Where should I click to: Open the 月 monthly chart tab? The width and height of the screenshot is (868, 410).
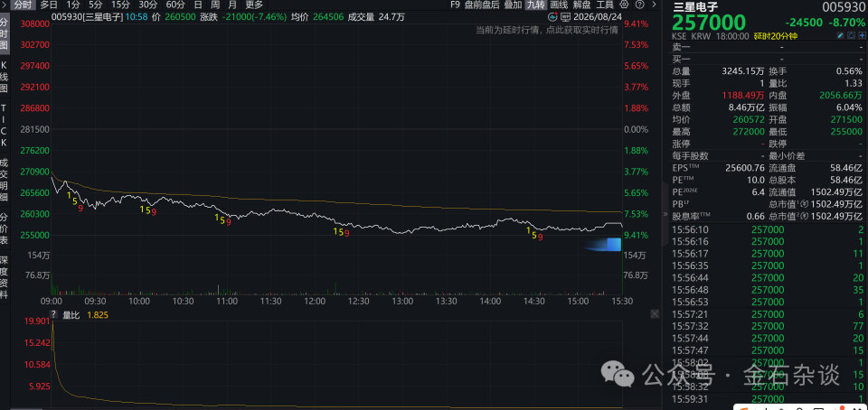(x=232, y=5)
